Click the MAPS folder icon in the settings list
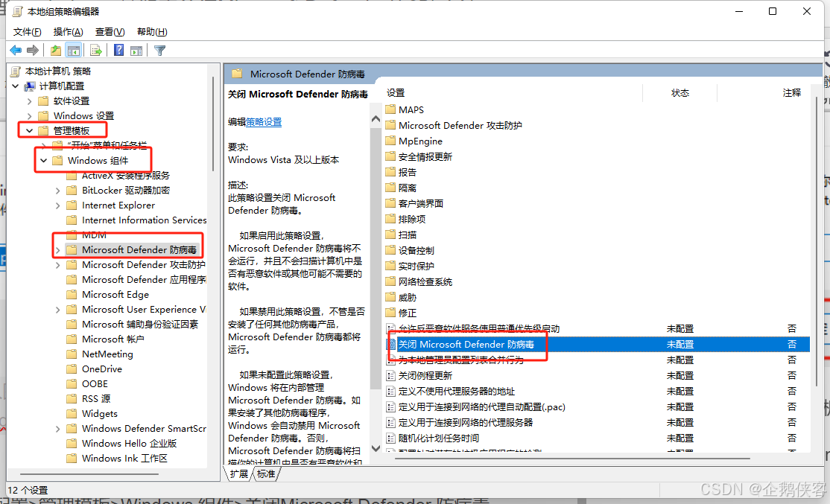Screen dimensions: 830x504 click(x=390, y=109)
